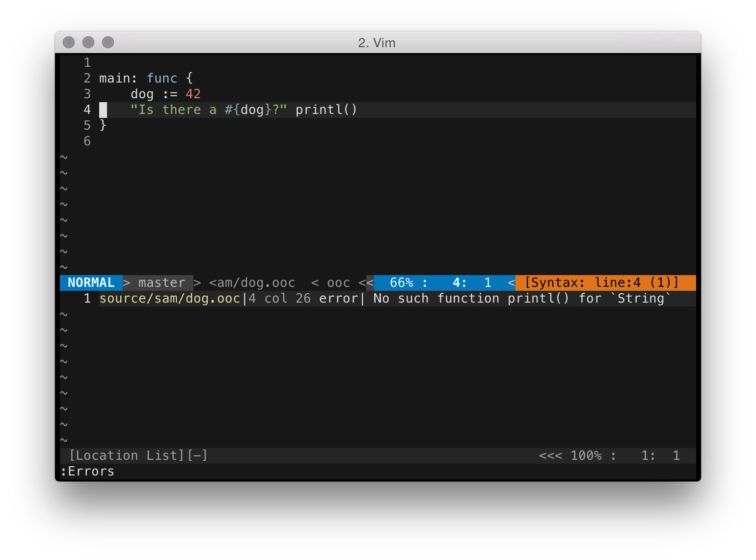Click the cursor block on line 4
This screenshot has height=560, width=756.
(103, 110)
